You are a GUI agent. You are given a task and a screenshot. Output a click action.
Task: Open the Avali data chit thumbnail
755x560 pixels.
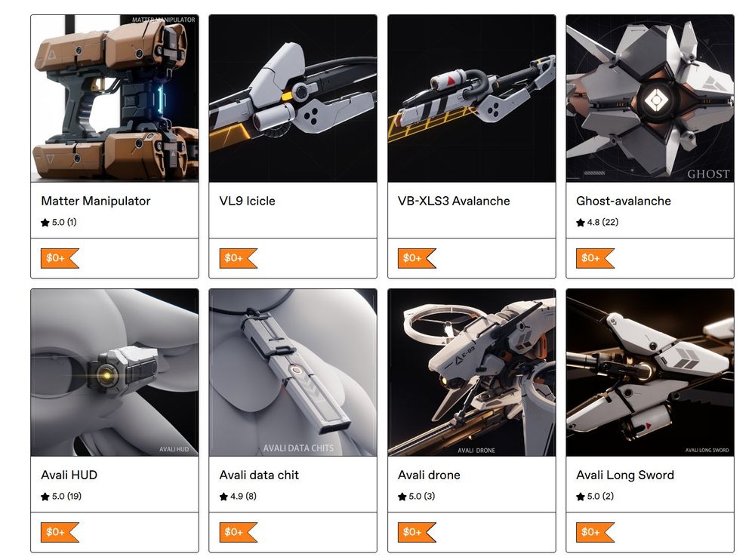click(x=293, y=372)
